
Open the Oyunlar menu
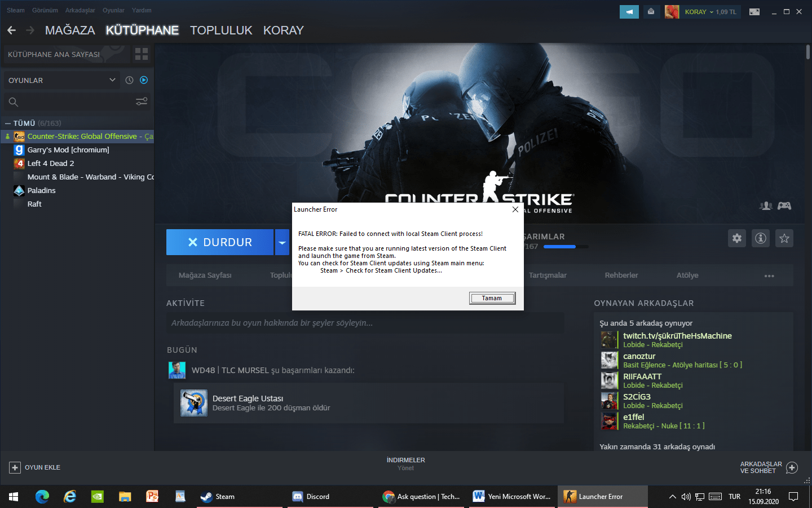113,10
